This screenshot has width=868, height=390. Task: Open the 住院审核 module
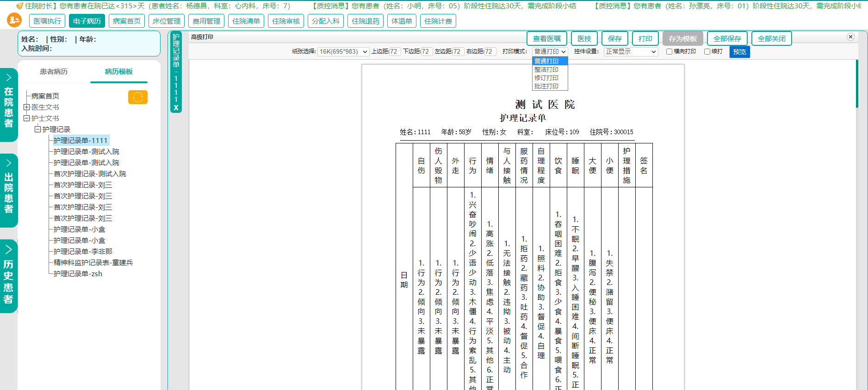pyautogui.click(x=286, y=21)
